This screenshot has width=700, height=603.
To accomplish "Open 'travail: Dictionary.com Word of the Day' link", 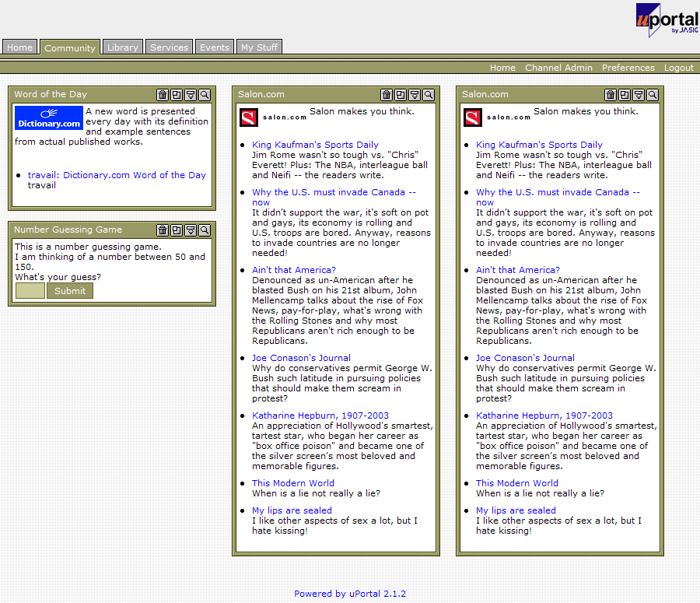I will click(117, 175).
